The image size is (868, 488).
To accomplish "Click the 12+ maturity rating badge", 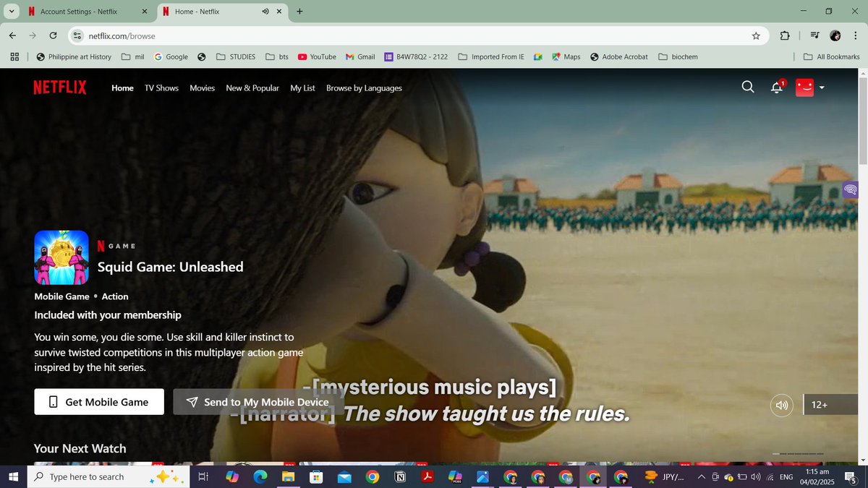I will [830, 405].
